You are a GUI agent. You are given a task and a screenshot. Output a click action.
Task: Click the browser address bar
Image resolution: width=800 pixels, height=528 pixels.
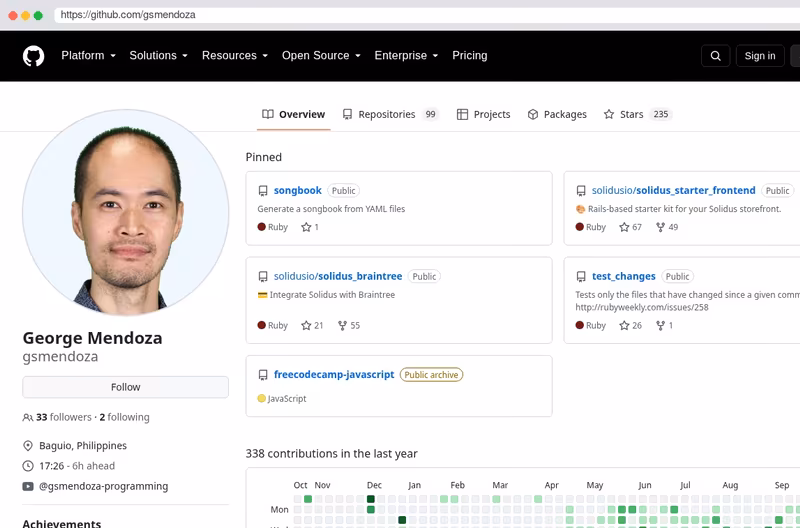pos(427,15)
